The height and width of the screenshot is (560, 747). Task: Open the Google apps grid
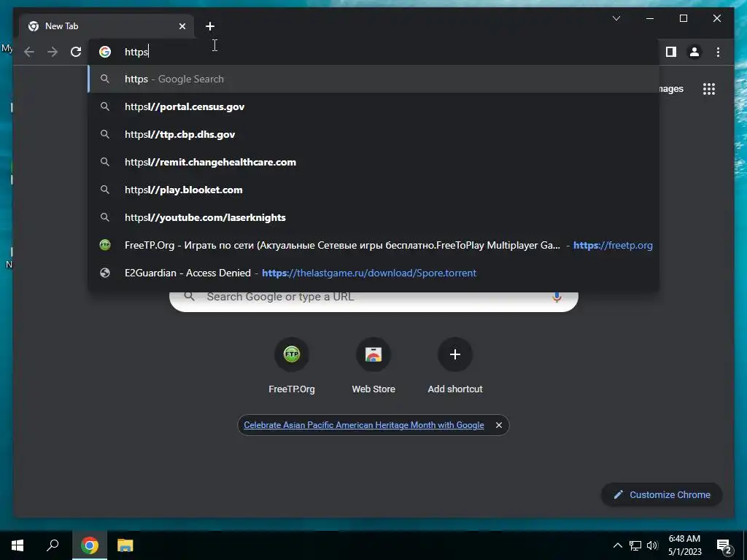[709, 89]
